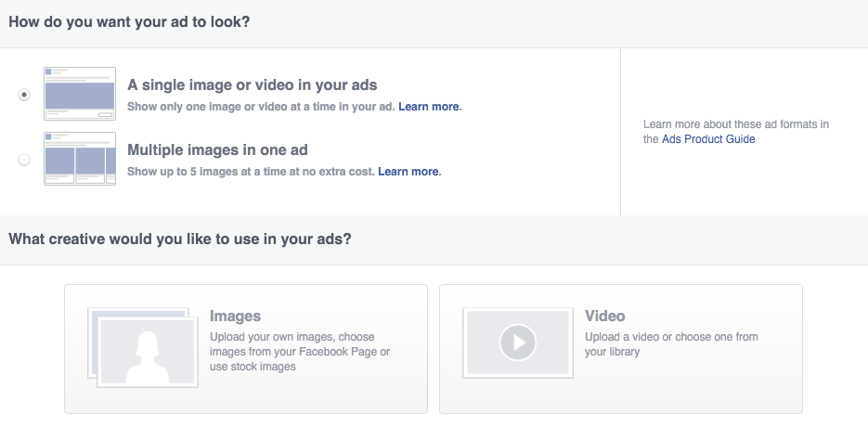This screenshot has width=868, height=426.
Task: Click "Show only one image or video" description
Action: [x=261, y=107]
